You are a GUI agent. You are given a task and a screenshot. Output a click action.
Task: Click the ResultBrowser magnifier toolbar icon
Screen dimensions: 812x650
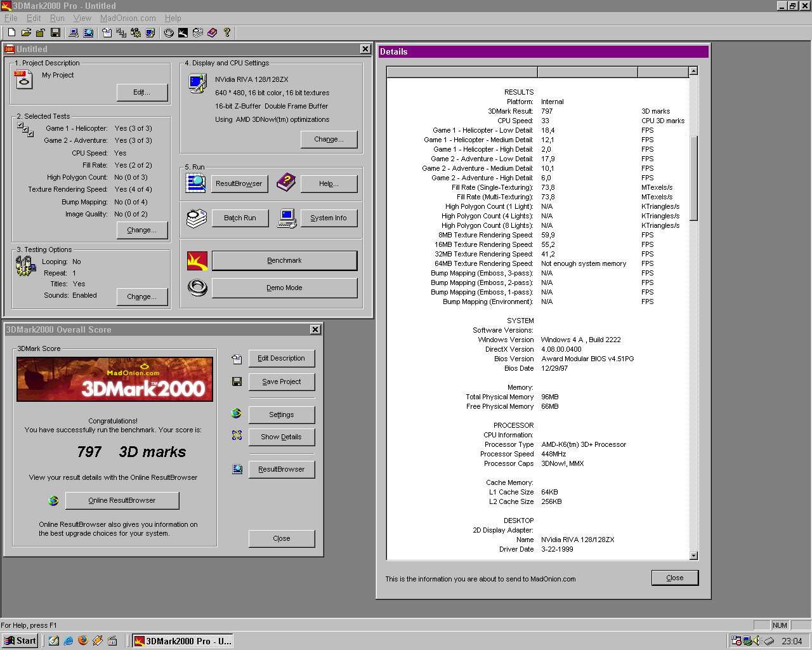(88, 32)
